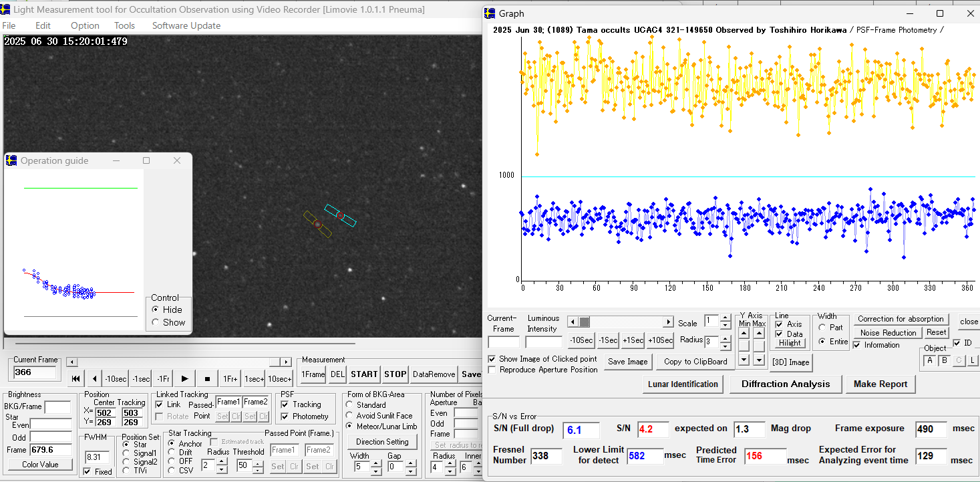
Task: Open the Software Update menu
Action: point(186,25)
